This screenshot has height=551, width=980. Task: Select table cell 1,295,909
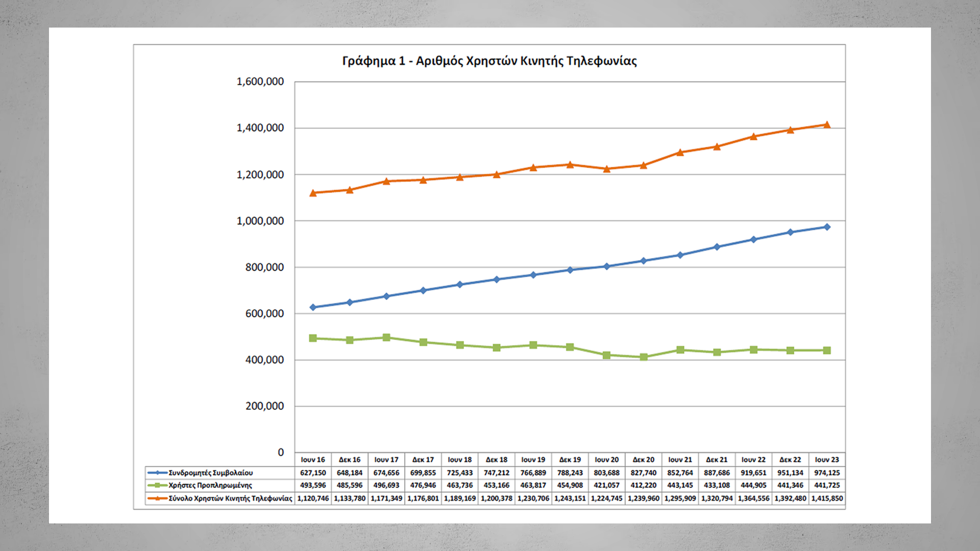point(680,498)
